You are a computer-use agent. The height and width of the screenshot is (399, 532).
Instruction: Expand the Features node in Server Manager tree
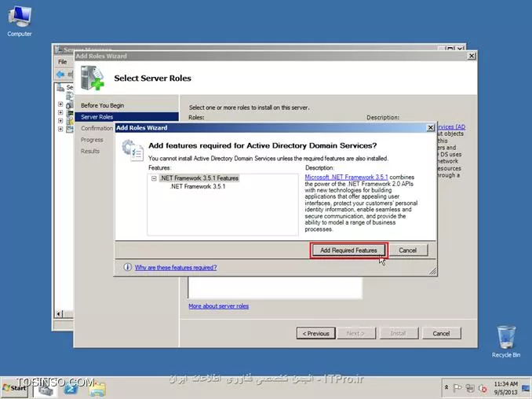click(60, 104)
